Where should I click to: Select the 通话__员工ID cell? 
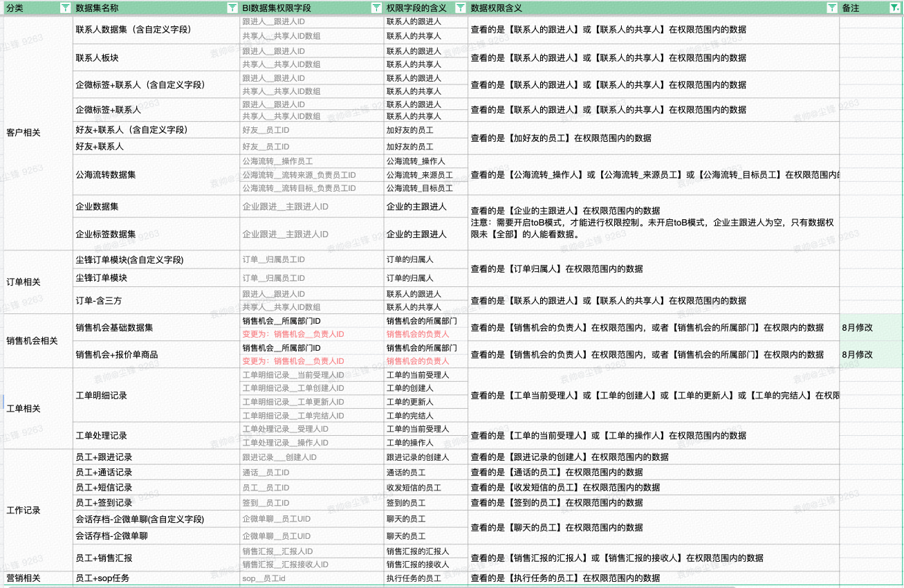click(x=312, y=472)
